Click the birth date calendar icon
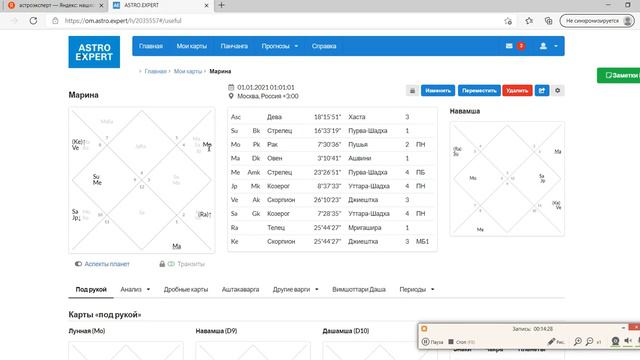 [x=231, y=87]
